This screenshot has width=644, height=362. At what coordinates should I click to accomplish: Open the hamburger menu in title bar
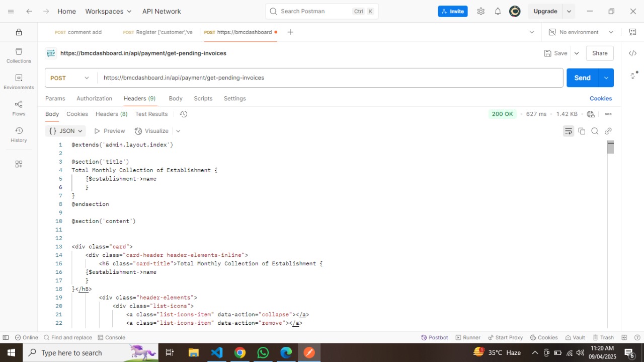pos(11,11)
